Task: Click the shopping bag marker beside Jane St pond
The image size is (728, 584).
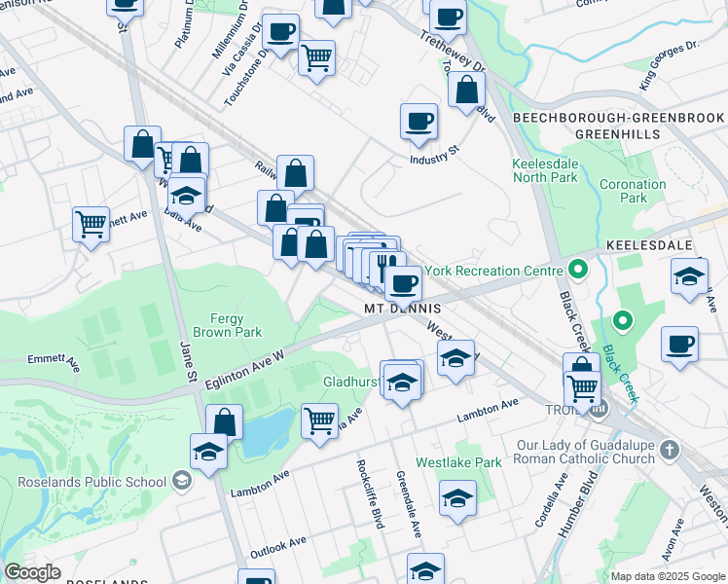Action: click(x=224, y=420)
